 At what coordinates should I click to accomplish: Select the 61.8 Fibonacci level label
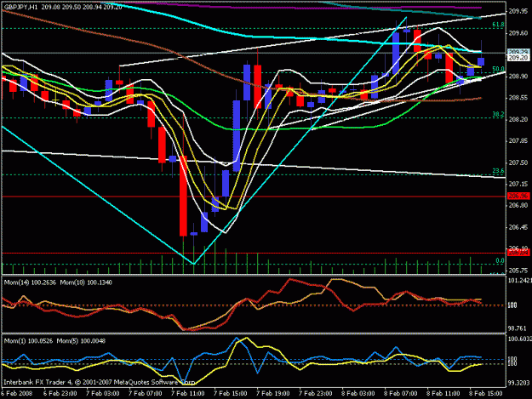click(498, 25)
